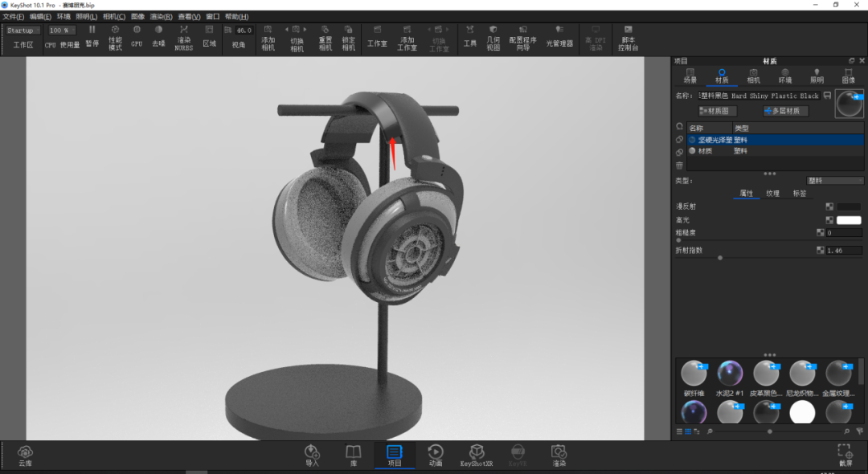Click the 暂停 pause render icon
868x474 pixels.
coord(92,36)
